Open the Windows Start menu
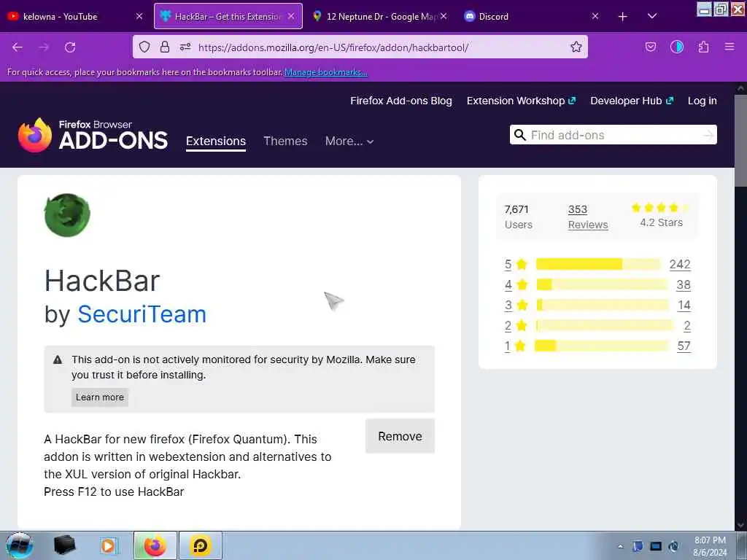This screenshot has width=747, height=560. pyautogui.click(x=19, y=545)
